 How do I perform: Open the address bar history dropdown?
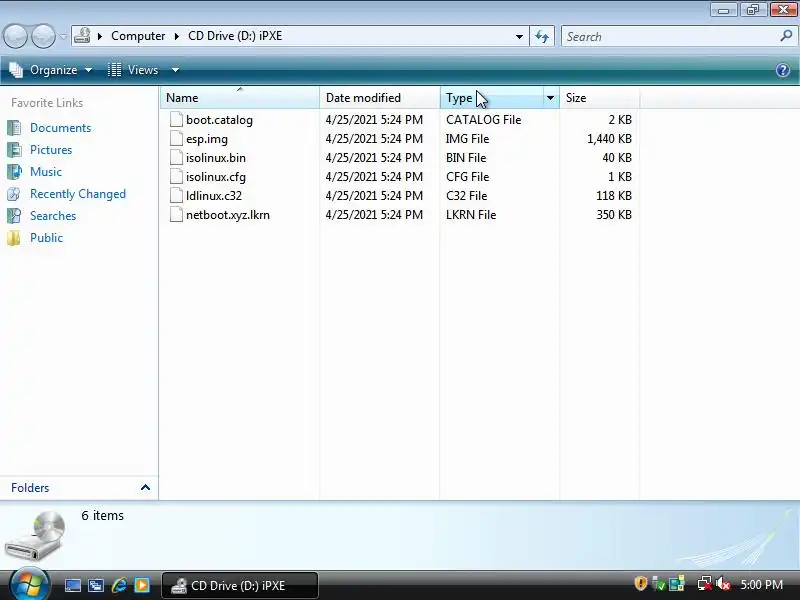(519, 36)
